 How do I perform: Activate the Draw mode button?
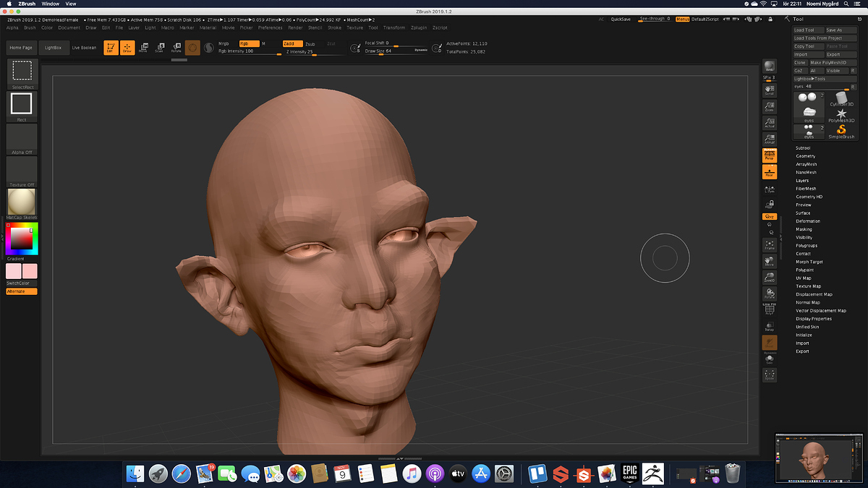[x=127, y=48]
